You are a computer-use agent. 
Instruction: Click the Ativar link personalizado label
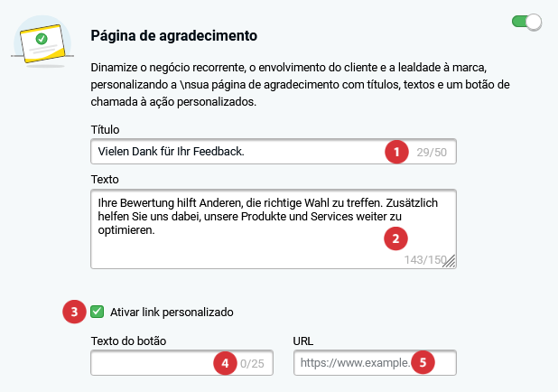[x=172, y=313]
